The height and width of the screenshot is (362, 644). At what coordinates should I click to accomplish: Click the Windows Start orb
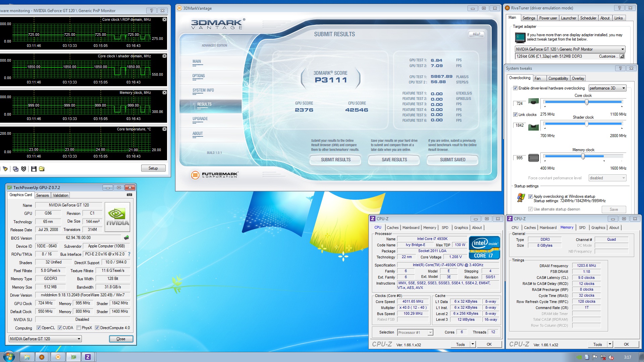pyautogui.click(x=9, y=357)
